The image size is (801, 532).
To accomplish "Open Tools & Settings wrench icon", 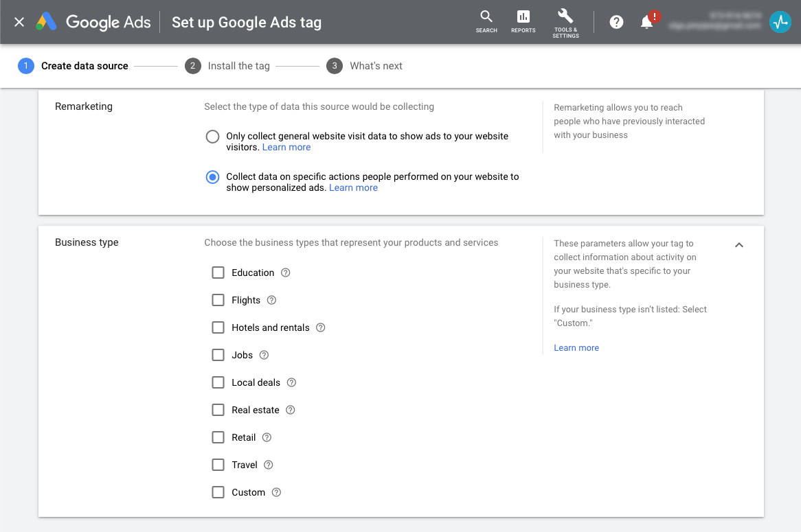I will (x=565, y=23).
